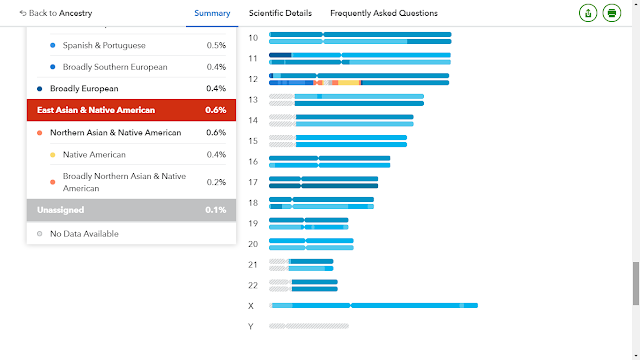Click the Northern Asian orange dot
The image size is (640, 360).
[x=40, y=133]
